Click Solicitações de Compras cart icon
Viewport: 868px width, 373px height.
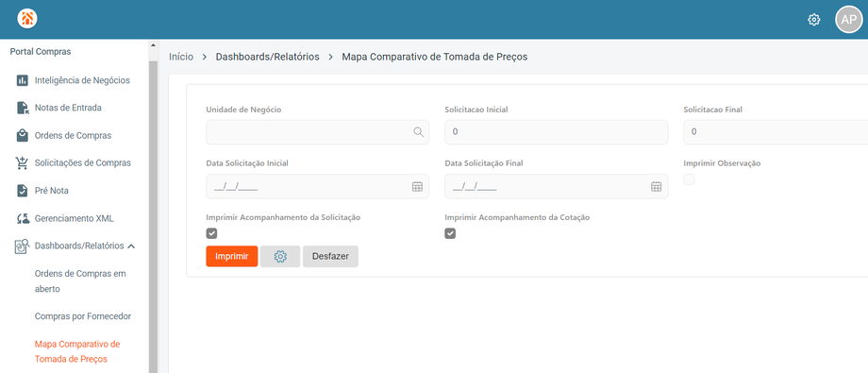point(22,163)
